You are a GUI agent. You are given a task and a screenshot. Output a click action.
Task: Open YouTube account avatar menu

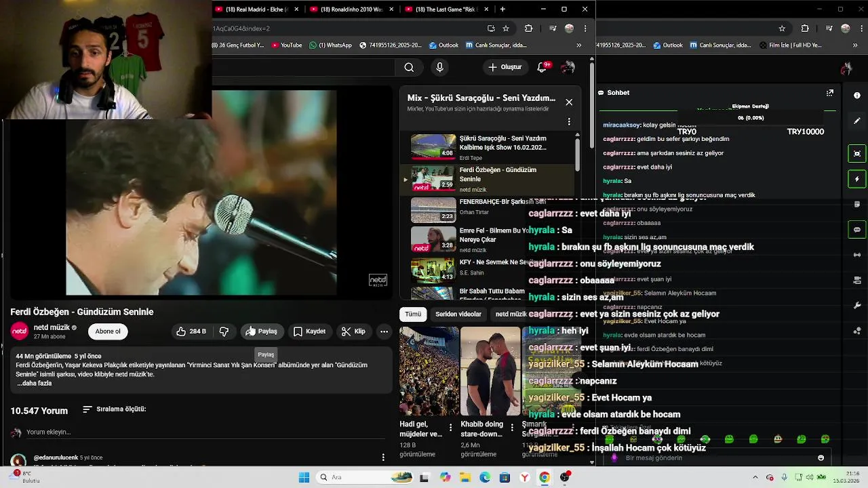tap(568, 67)
